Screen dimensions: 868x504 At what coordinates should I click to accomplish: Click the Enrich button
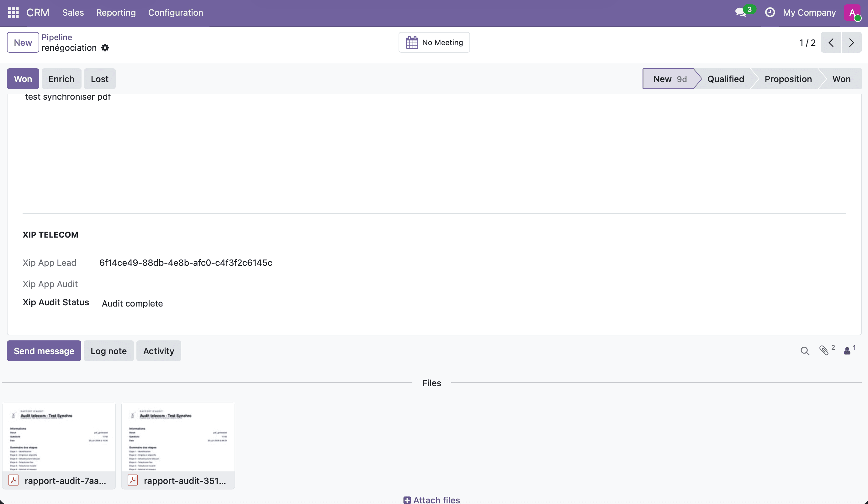(x=61, y=79)
